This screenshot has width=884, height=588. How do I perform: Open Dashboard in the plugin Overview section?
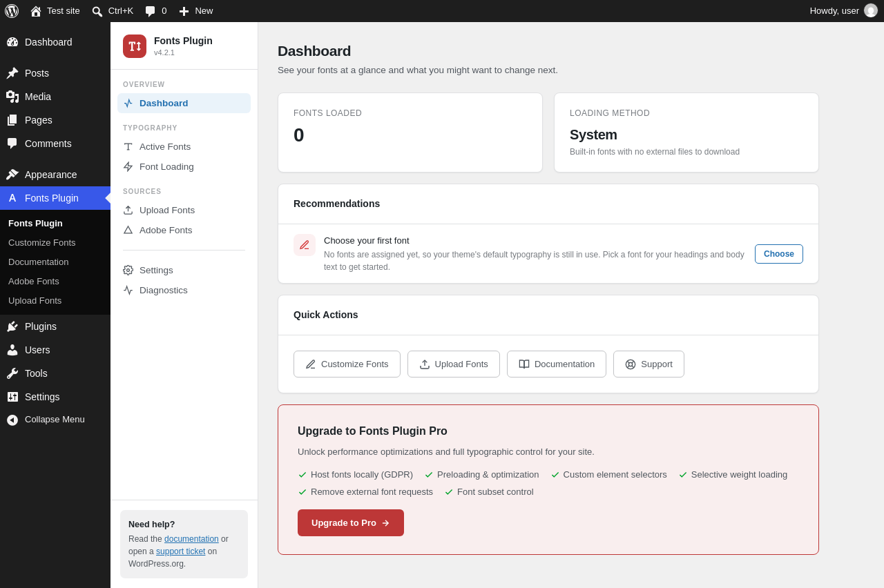coord(184,103)
